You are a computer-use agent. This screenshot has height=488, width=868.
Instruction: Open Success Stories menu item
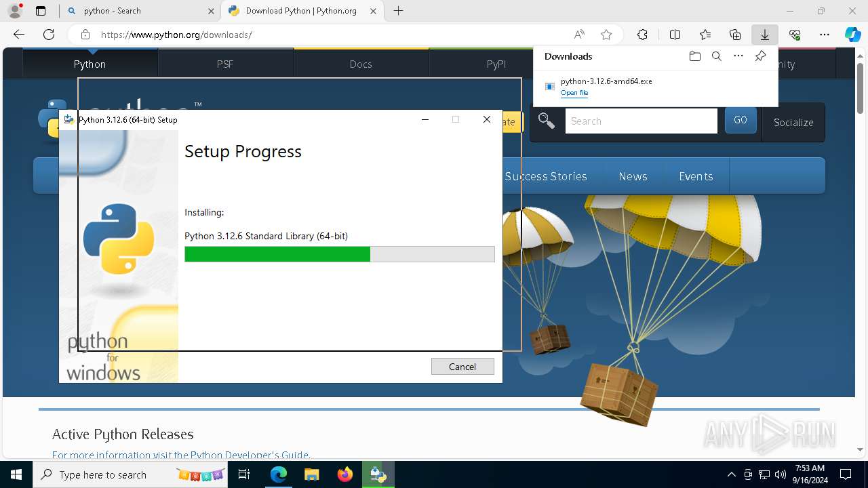[546, 176]
